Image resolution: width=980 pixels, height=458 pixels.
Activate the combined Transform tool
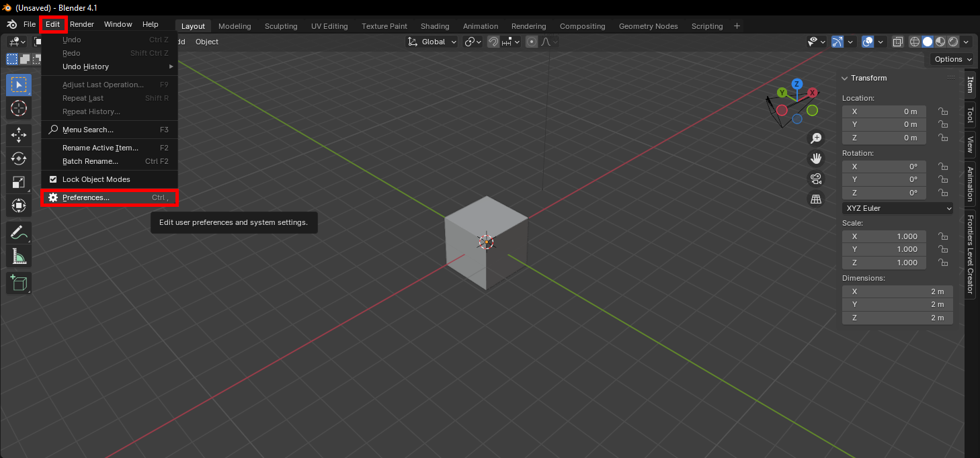coord(19,205)
